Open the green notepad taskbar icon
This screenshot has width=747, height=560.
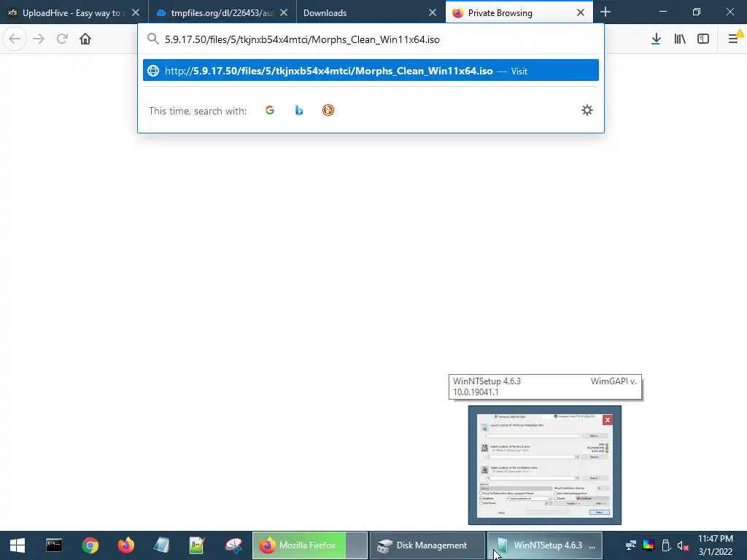click(197, 545)
